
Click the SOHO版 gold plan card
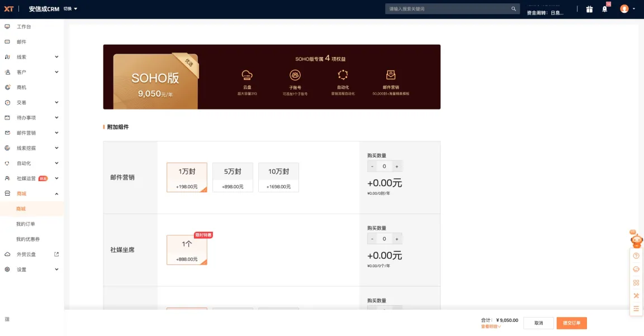[x=155, y=81]
